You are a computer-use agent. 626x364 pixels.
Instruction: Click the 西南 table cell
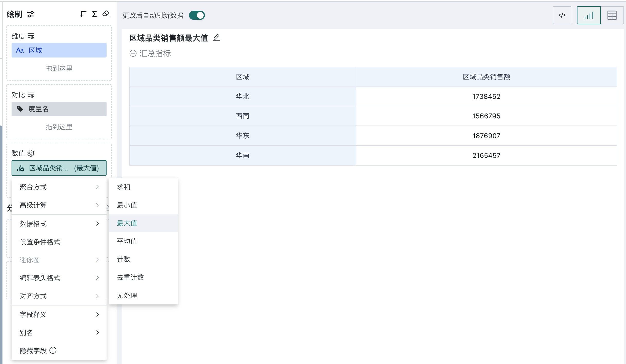tap(243, 116)
